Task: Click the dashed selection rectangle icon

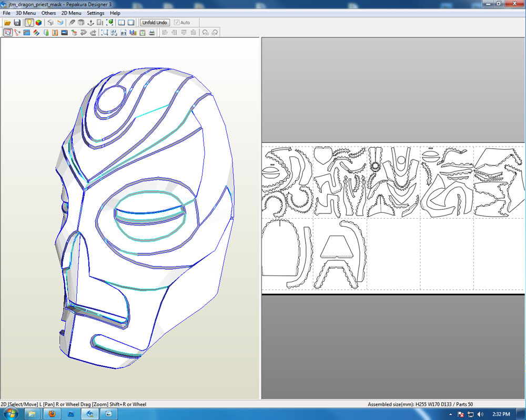Action: [x=105, y=33]
